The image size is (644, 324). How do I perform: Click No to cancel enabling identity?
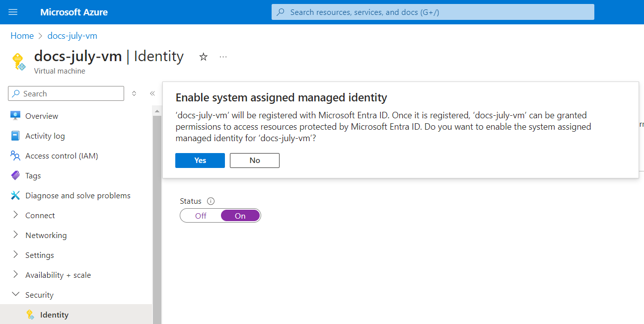tap(255, 161)
